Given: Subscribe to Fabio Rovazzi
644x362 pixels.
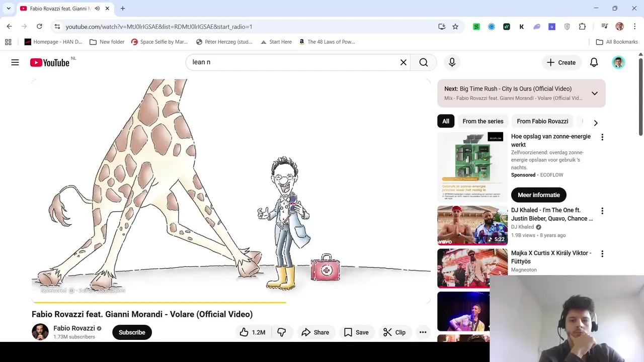Looking at the screenshot, I should (x=132, y=332).
